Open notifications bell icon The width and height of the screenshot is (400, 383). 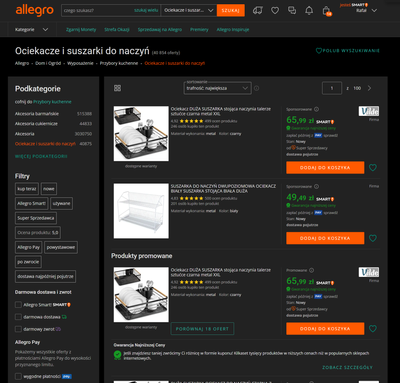pyautogui.click(x=309, y=11)
